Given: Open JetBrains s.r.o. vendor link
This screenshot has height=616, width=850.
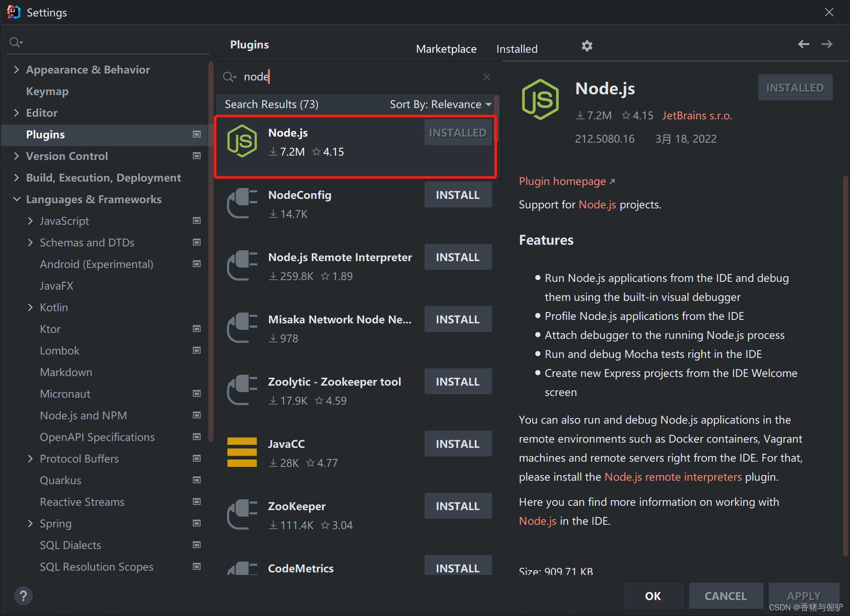Looking at the screenshot, I should coord(697,116).
